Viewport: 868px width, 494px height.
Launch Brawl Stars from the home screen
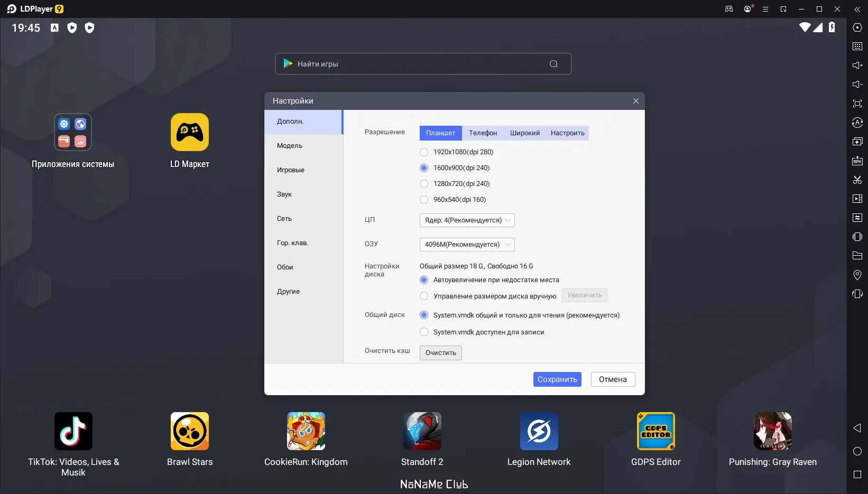(190, 431)
